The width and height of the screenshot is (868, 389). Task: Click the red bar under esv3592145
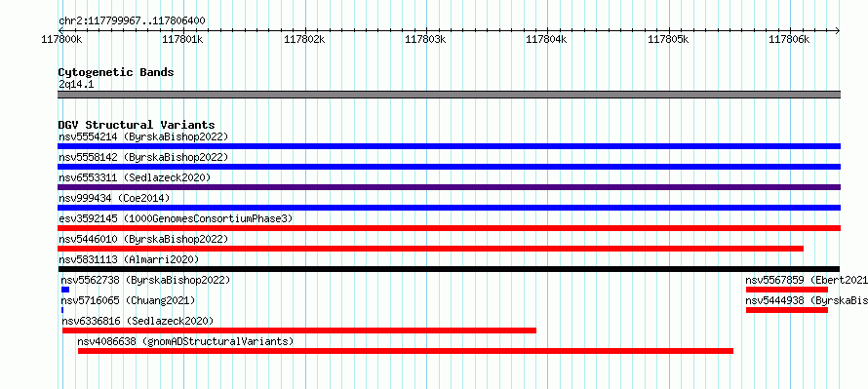(449, 228)
